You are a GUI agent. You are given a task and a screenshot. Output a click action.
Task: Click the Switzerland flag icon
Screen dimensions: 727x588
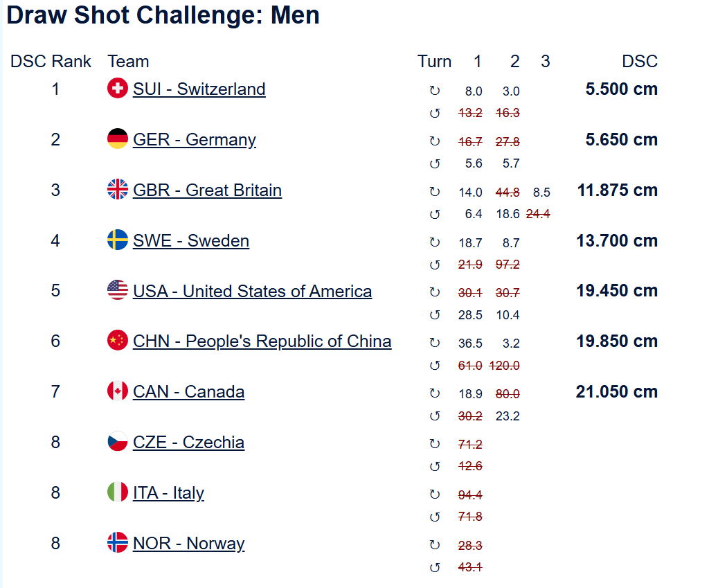[x=118, y=89]
